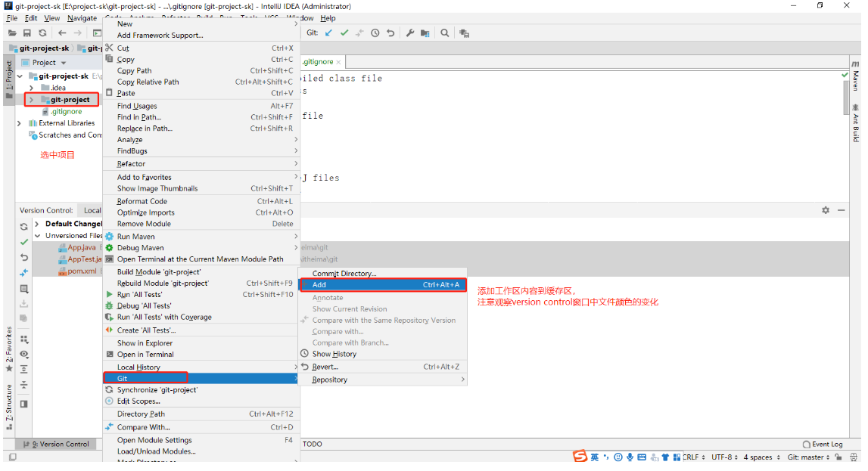Select Add in Git submenu
The height and width of the screenshot is (471, 868).
383,285
